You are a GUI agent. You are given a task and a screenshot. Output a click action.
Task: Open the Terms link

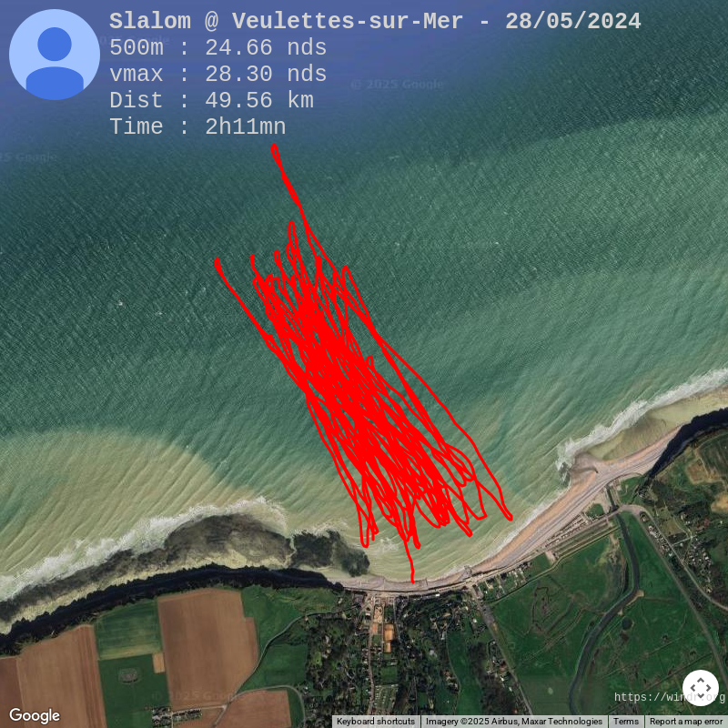point(625,722)
